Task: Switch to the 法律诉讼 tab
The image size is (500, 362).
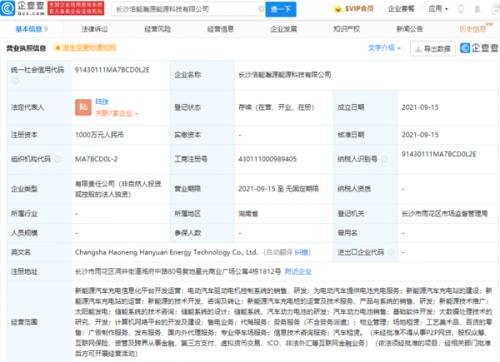Action: (94, 29)
